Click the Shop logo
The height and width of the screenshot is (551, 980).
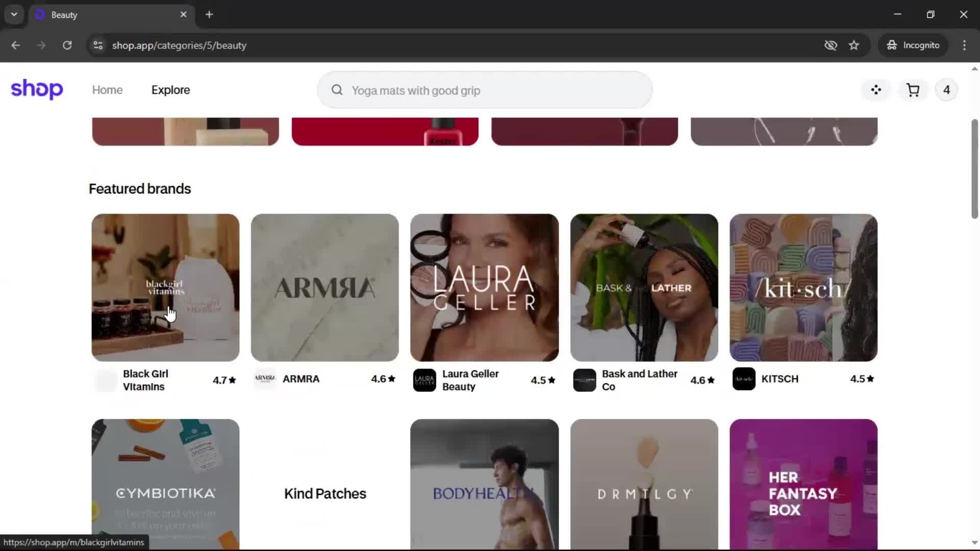coord(37,89)
